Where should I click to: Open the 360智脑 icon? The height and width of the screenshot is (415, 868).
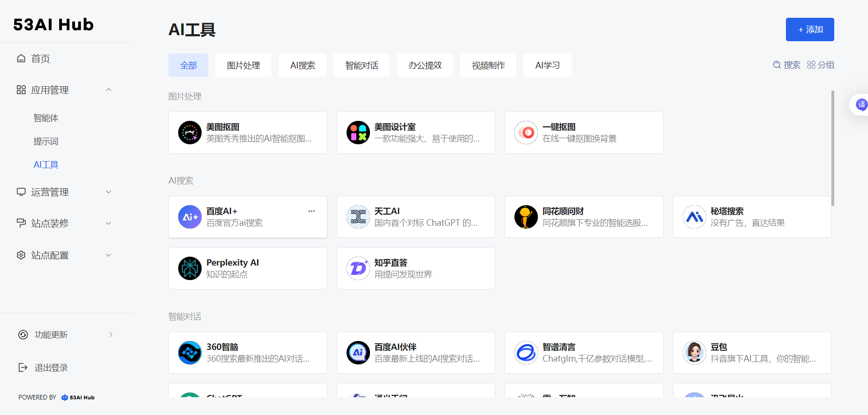(x=190, y=353)
